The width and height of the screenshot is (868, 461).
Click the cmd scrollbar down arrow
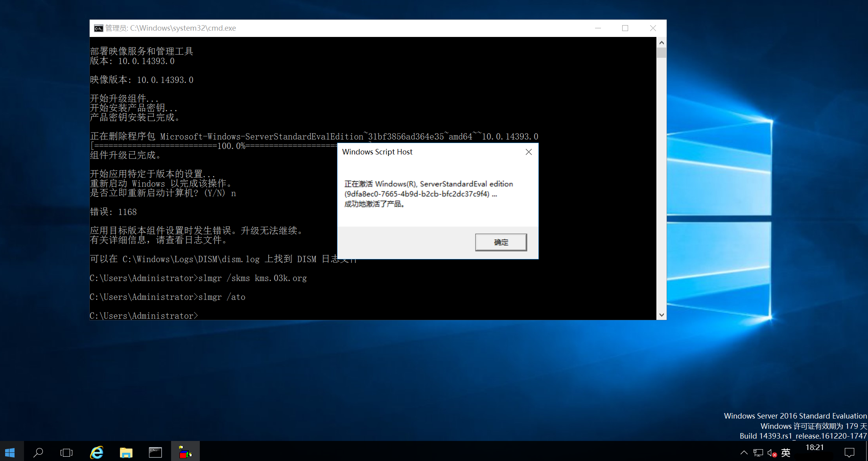pos(662,315)
